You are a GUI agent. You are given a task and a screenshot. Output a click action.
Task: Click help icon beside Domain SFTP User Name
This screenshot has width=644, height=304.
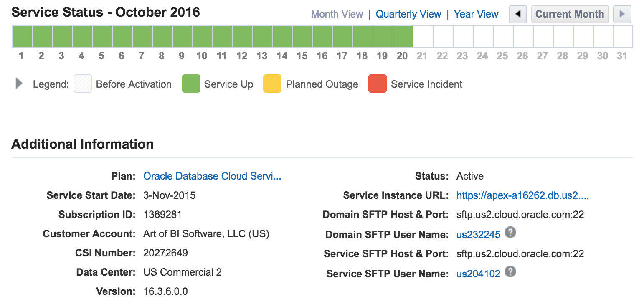coord(510,233)
